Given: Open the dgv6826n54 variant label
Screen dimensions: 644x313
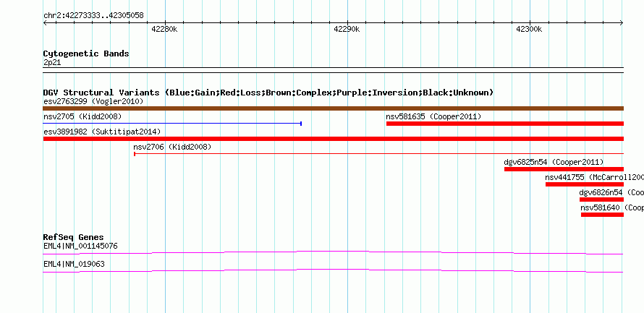Looking at the screenshot, I should tap(611, 192).
